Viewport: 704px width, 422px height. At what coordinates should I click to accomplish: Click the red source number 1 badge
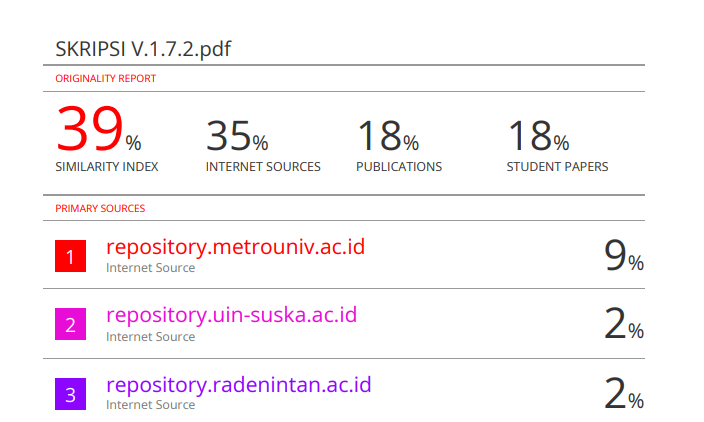(x=70, y=256)
